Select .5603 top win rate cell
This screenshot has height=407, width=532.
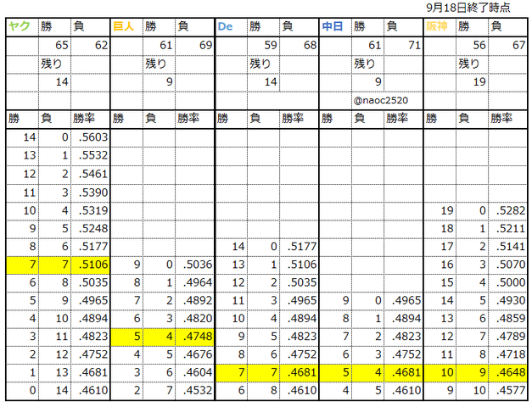click(90, 137)
